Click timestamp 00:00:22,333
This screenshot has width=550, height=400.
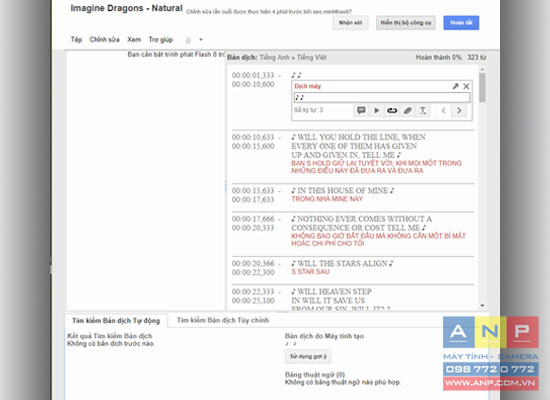point(253,292)
